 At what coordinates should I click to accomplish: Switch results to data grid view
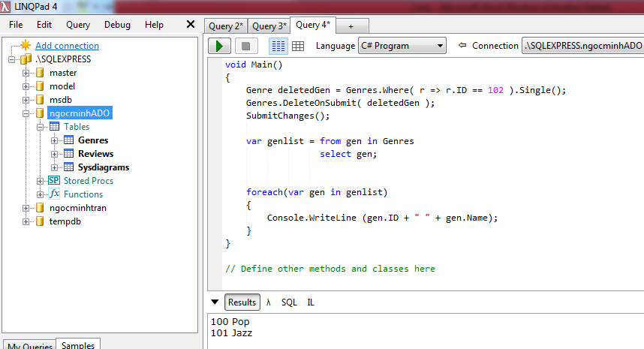click(x=298, y=46)
